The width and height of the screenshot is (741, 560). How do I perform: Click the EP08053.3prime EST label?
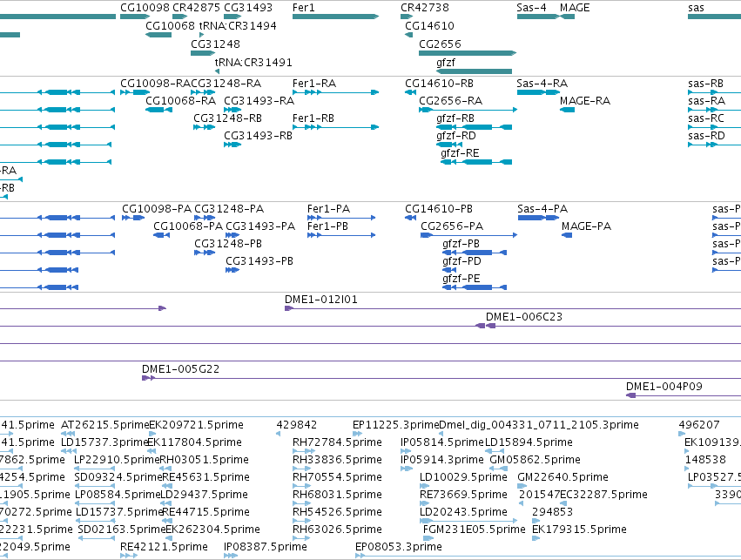point(399,547)
